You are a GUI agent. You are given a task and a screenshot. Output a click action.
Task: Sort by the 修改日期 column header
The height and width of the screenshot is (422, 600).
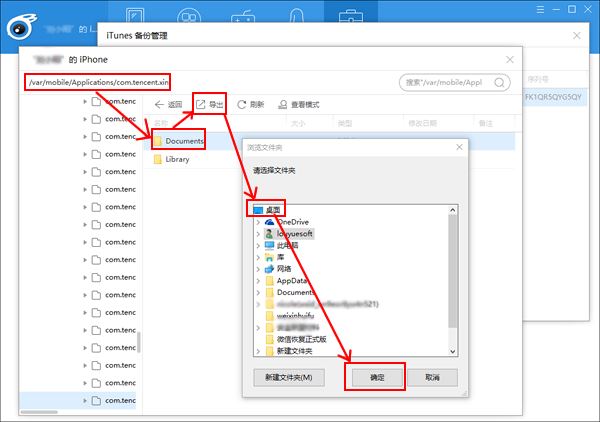point(422,123)
